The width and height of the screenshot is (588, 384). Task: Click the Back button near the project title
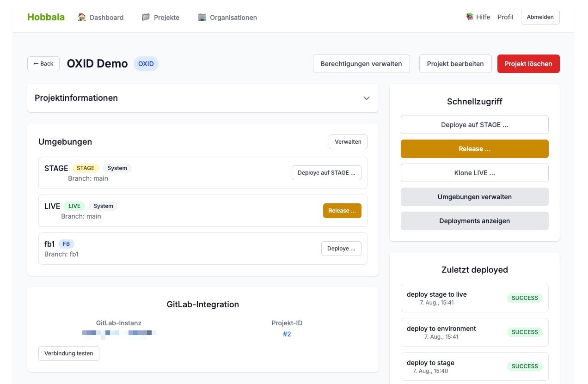pyautogui.click(x=43, y=64)
